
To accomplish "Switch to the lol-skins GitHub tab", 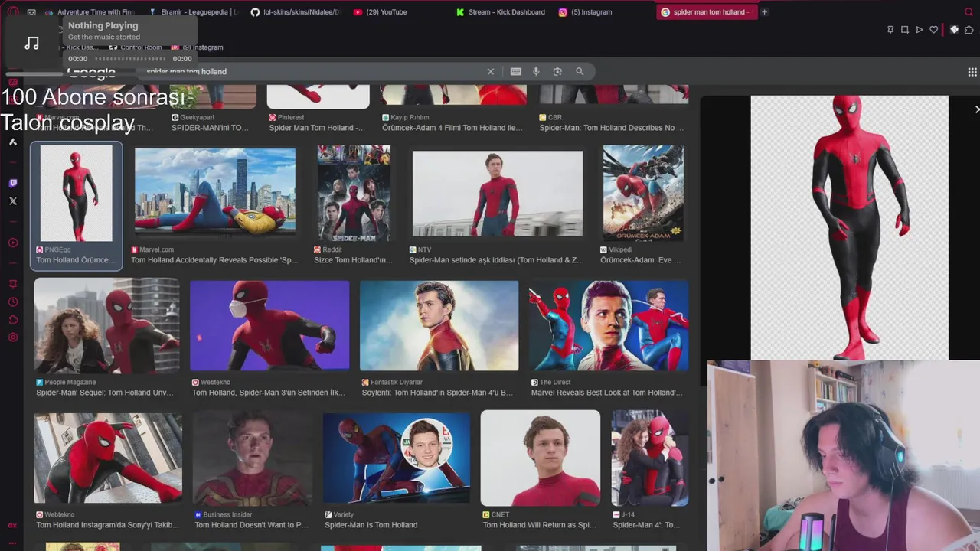I will coord(296,12).
